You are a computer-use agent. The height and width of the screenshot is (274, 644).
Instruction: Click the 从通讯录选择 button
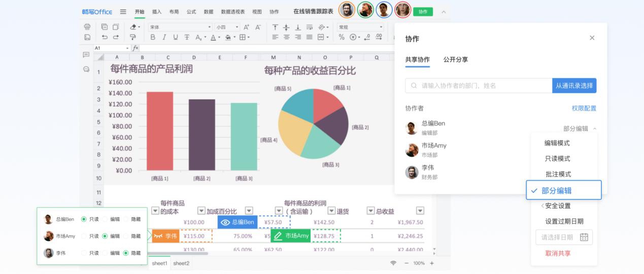[574, 86]
